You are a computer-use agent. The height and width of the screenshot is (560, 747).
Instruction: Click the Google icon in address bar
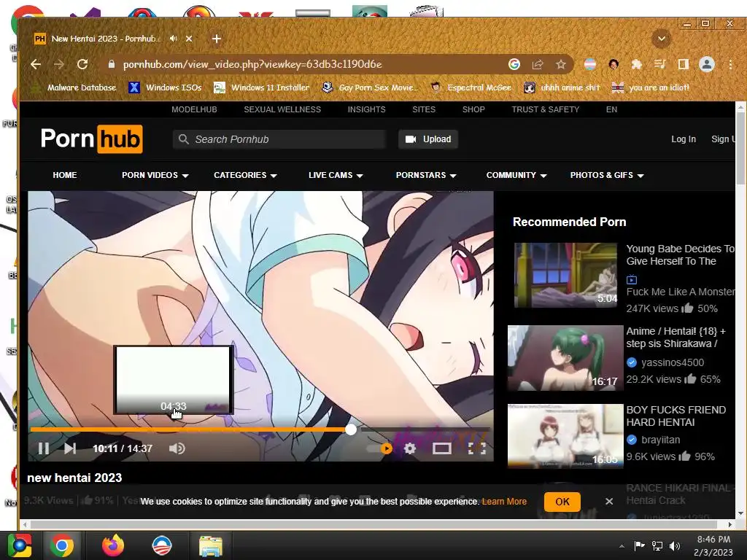[514, 64]
